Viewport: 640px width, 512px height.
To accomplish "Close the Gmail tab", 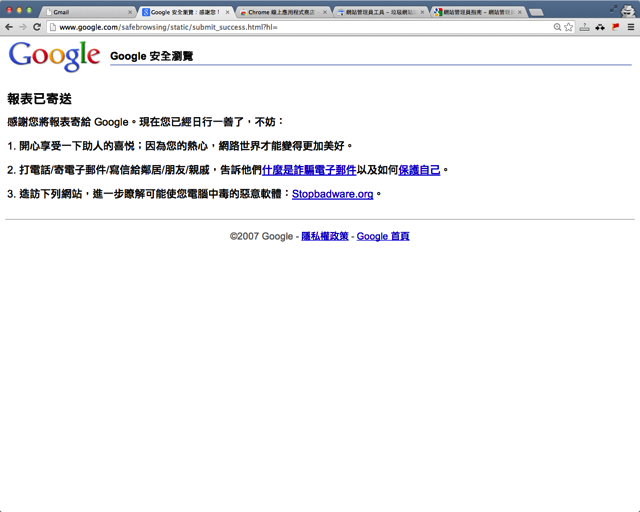I will click(130, 12).
